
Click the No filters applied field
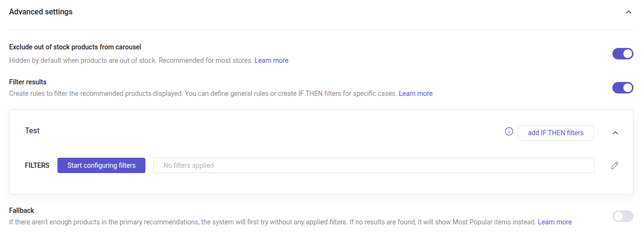pos(374,165)
